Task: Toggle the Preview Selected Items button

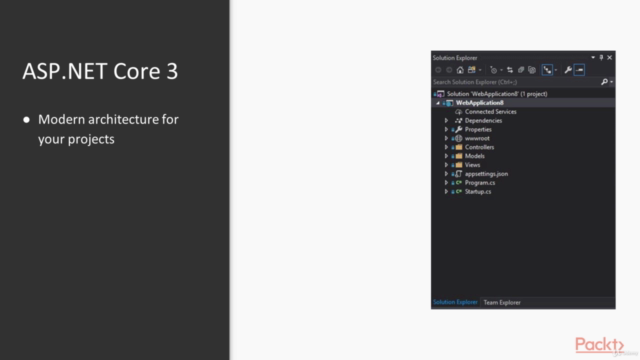Action: coord(579,70)
